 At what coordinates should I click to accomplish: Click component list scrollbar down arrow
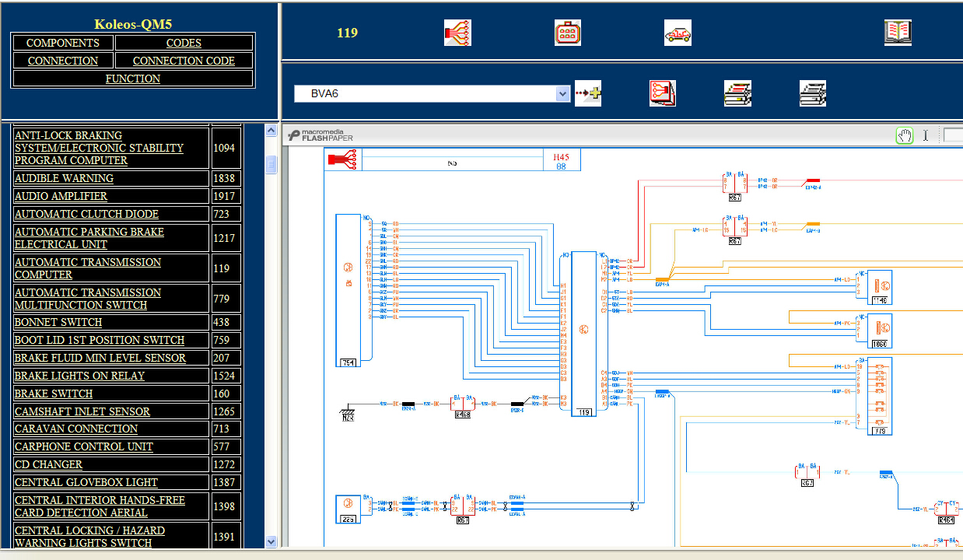(271, 541)
